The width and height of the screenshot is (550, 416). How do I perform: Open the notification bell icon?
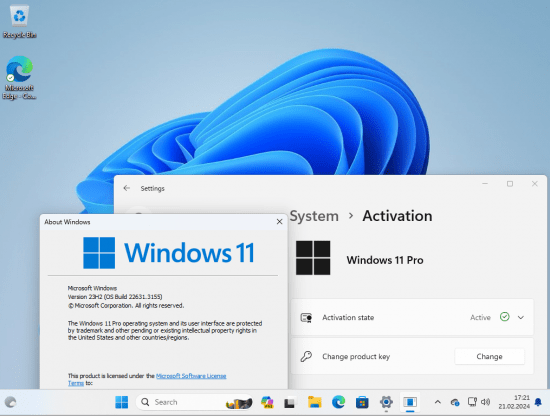pos(538,402)
